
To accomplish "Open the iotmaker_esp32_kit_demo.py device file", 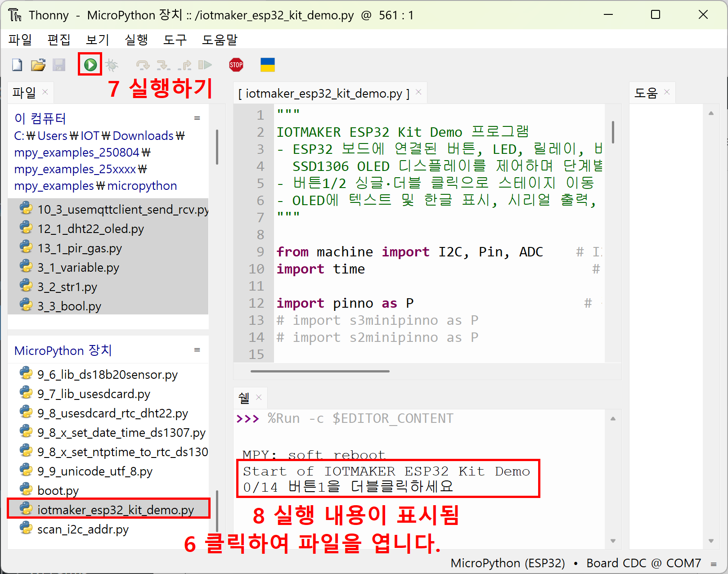I will [115, 510].
